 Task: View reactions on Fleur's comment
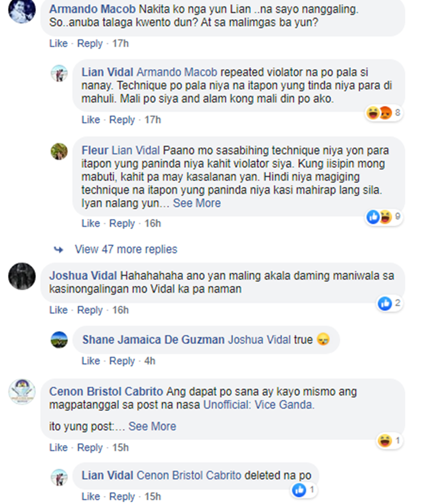(383, 217)
